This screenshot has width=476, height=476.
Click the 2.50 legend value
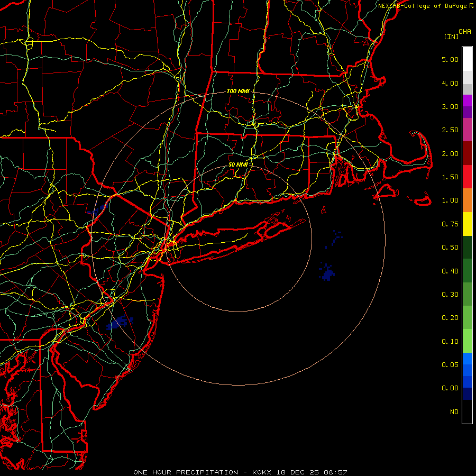click(450, 130)
